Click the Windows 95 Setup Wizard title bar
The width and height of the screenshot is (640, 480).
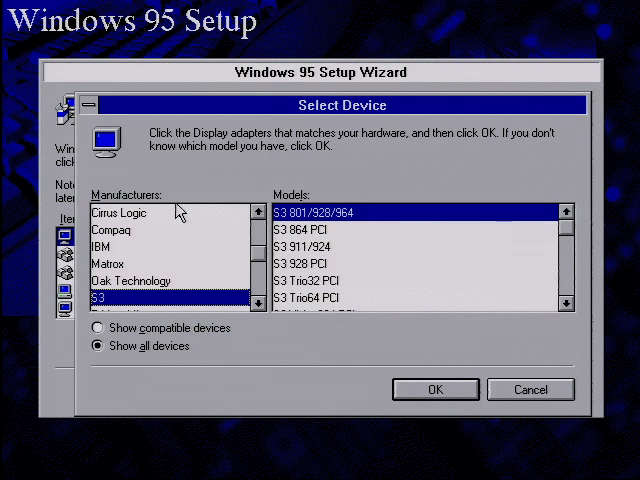(x=321, y=72)
